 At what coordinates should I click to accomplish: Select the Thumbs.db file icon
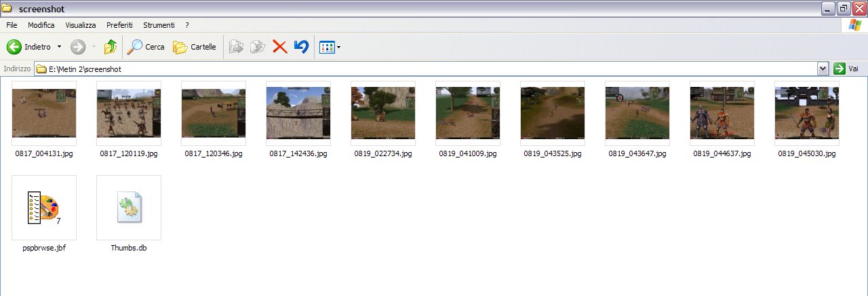point(129,208)
